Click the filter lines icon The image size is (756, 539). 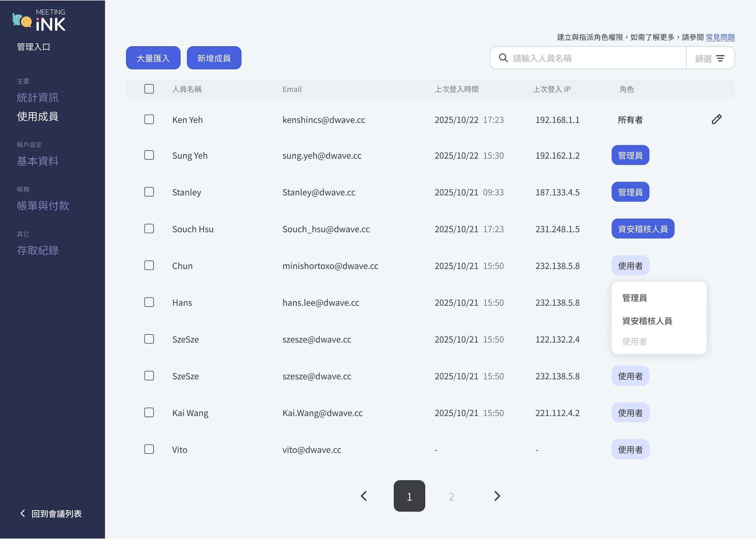[720, 58]
